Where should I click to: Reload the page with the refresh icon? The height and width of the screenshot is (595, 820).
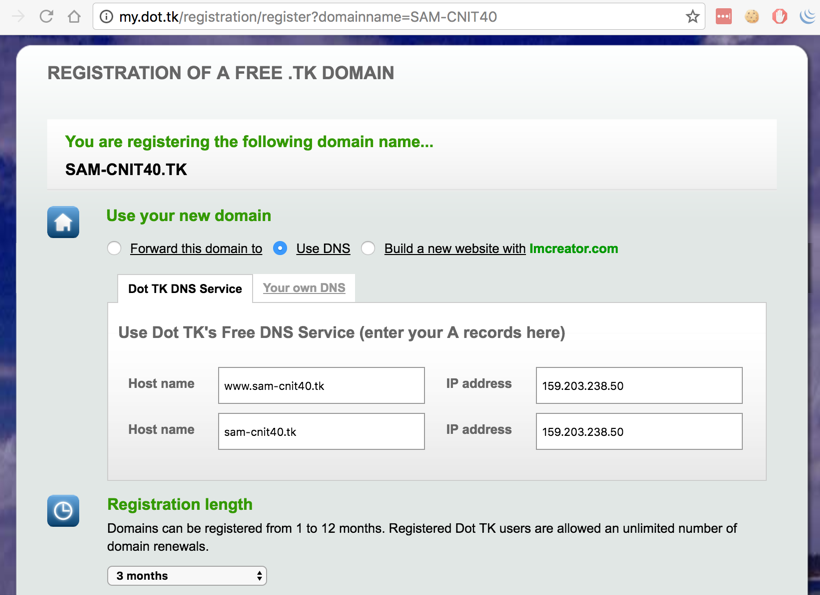(47, 17)
